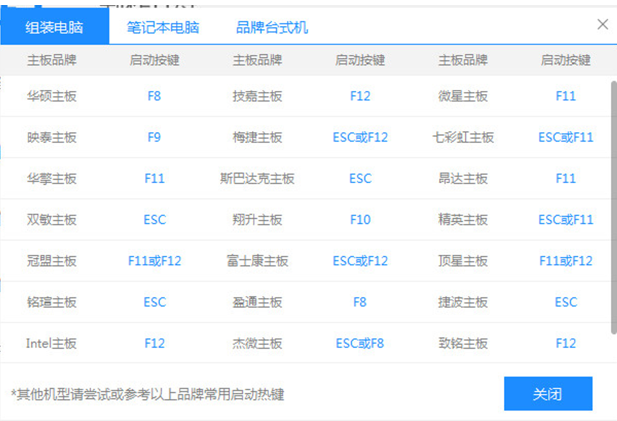Click ESC或F12 key for 梅捷主板
The width and height of the screenshot is (617, 421).
360,137
